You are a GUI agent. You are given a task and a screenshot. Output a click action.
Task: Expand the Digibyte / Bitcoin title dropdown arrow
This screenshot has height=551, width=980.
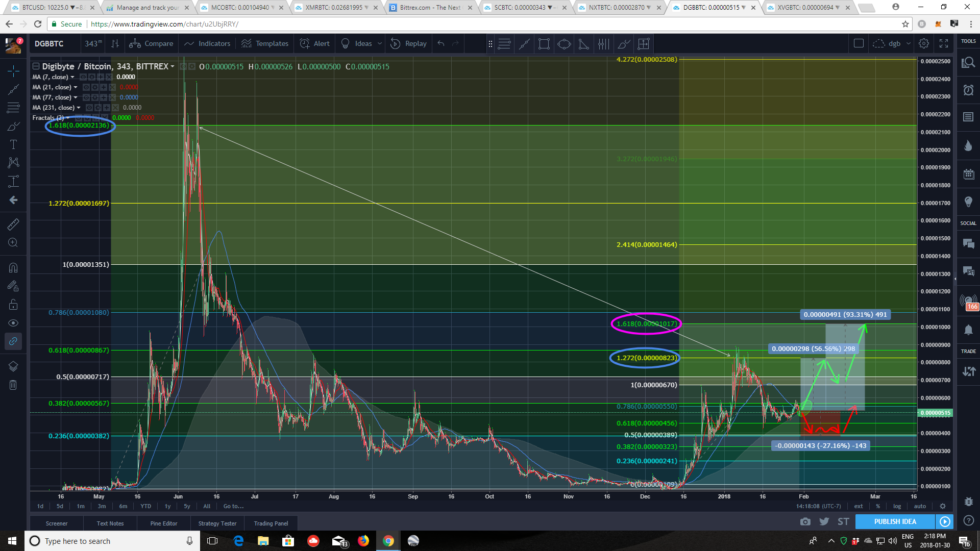point(173,67)
